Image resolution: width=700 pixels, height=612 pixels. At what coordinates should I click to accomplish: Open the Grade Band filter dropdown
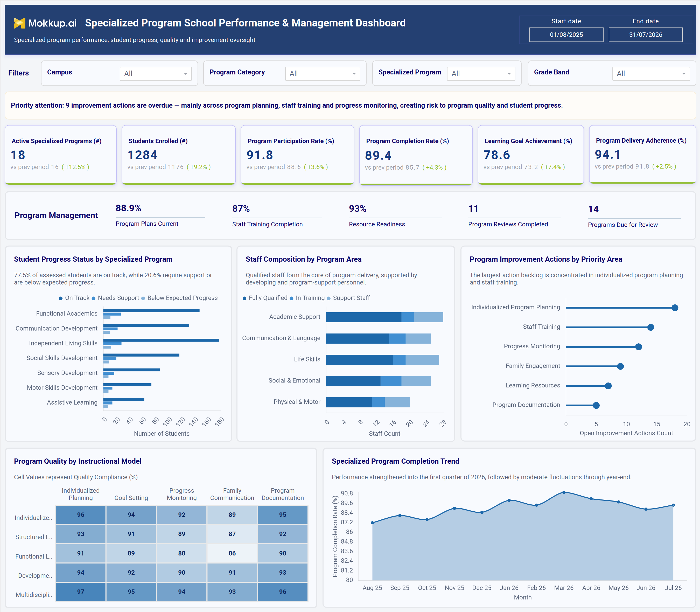(x=651, y=73)
